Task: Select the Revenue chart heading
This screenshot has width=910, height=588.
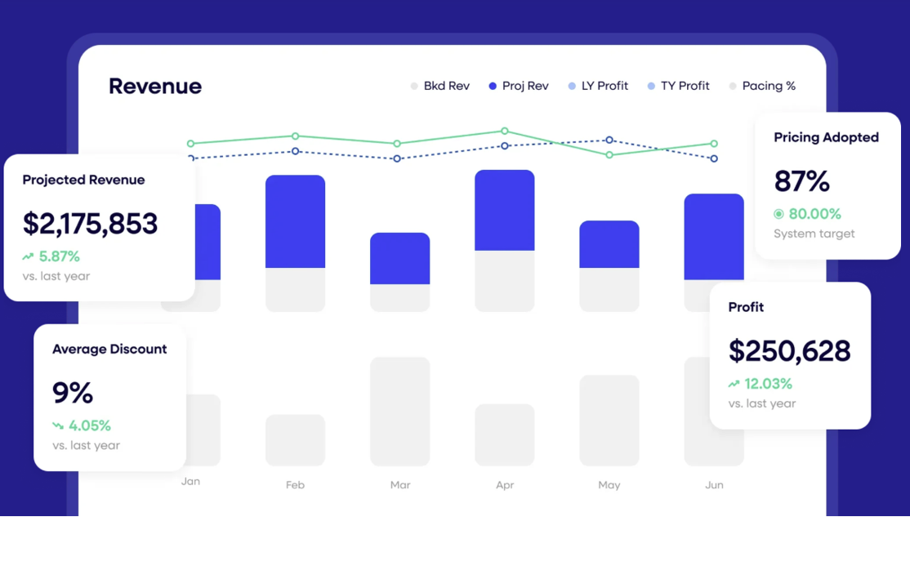Action: point(155,86)
